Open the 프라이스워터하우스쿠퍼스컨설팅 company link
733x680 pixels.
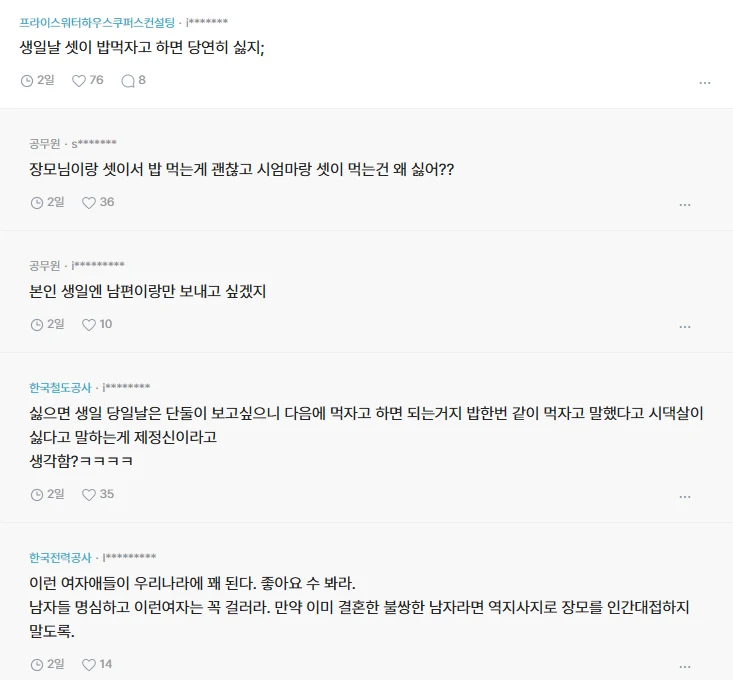(97, 22)
